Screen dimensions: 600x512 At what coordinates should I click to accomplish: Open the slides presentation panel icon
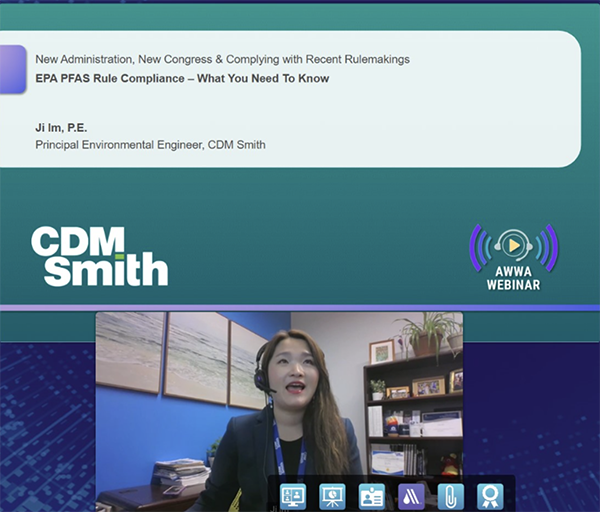tap(333, 496)
